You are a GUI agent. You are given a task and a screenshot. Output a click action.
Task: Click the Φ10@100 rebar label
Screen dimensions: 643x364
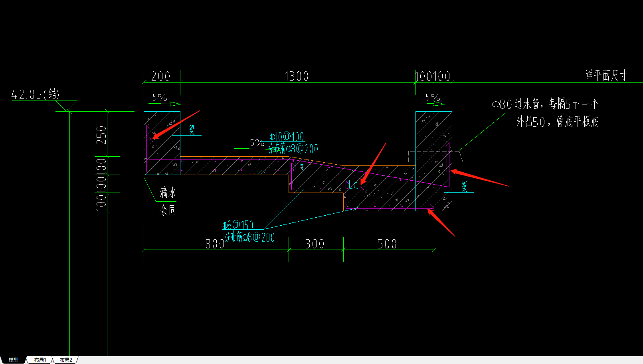point(287,137)
